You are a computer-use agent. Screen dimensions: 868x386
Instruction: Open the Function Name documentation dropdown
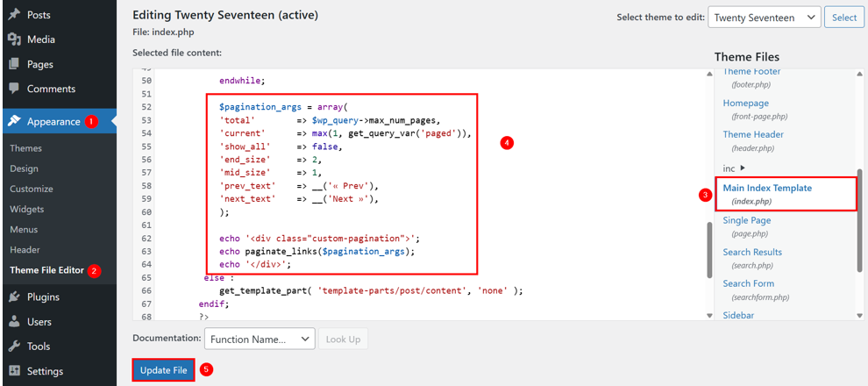pyautogui.click(x=260, y=339)
